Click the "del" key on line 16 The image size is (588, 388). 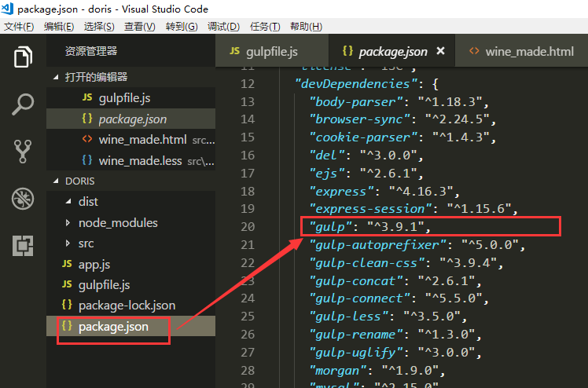(x=327, y=155)
